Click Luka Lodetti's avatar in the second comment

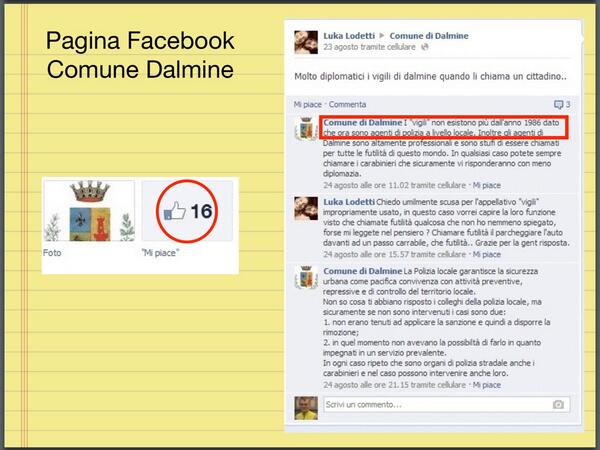pos(306,209)
